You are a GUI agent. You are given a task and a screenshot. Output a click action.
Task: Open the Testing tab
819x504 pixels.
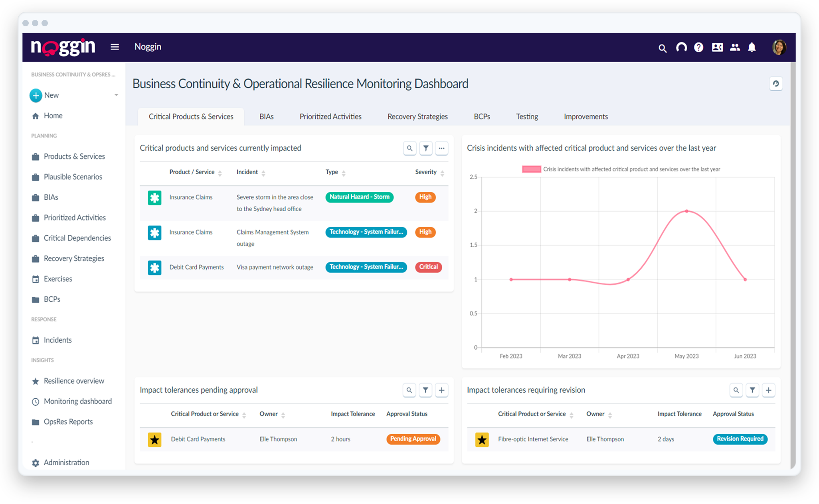[527, 116]
